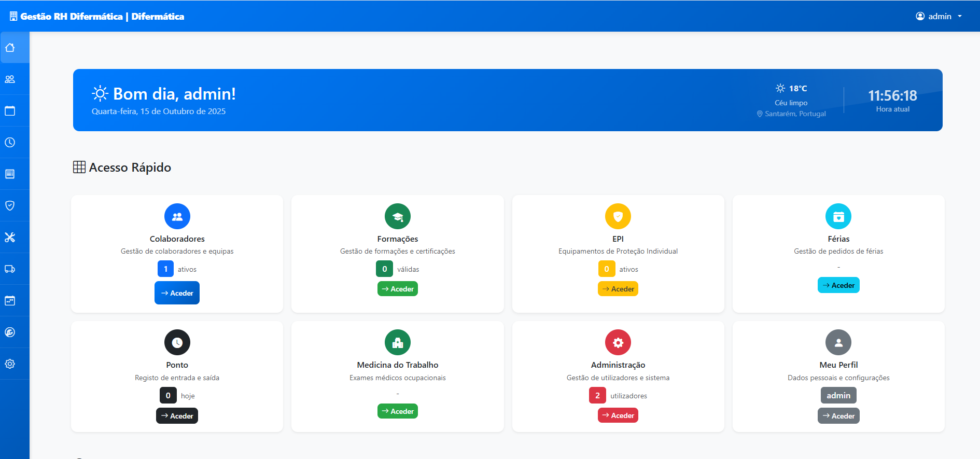Open the truck icon in sidebar

[x=10, y=269]
